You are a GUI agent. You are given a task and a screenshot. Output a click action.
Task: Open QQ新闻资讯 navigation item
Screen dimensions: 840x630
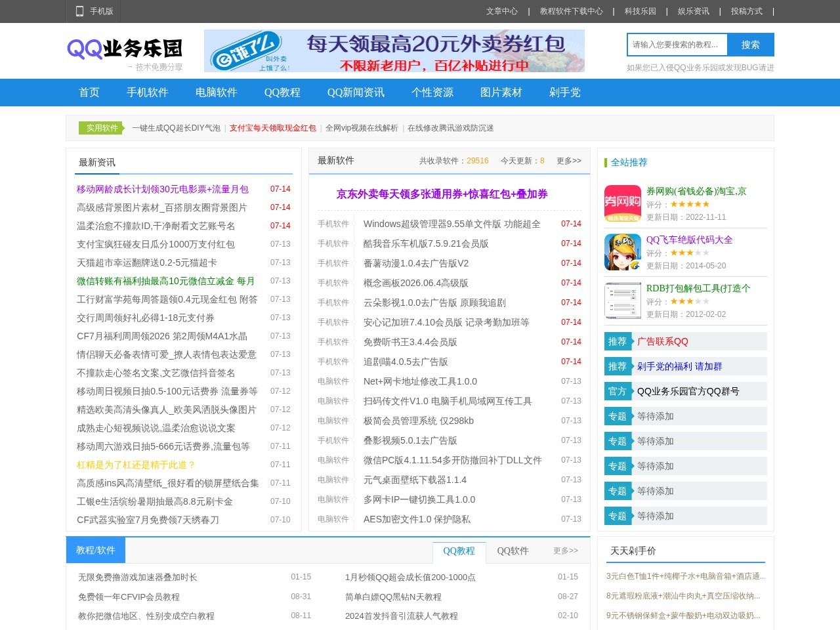[356, 93]
